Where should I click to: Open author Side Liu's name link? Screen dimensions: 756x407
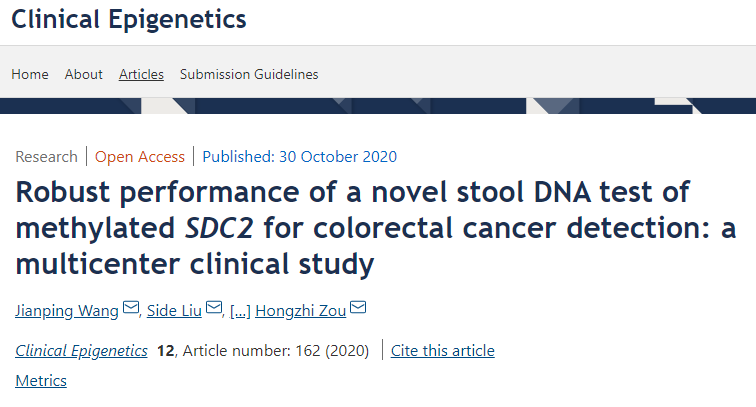175,310
